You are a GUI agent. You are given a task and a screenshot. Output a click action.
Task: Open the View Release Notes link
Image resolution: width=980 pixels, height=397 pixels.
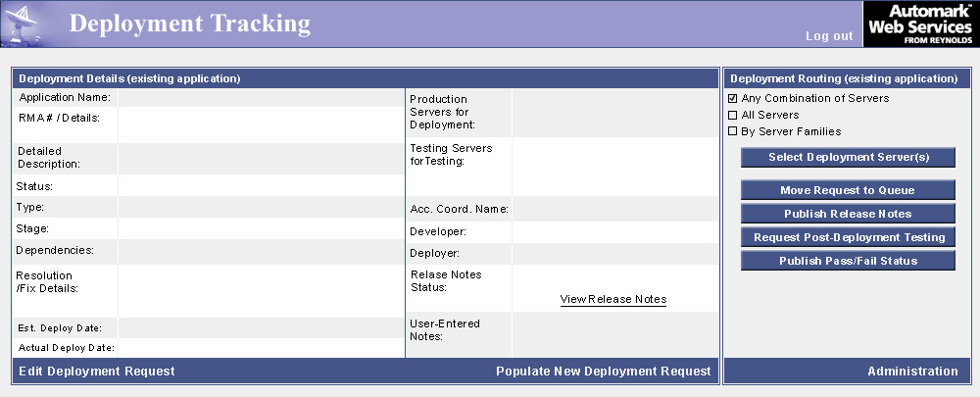pos(613,300)
